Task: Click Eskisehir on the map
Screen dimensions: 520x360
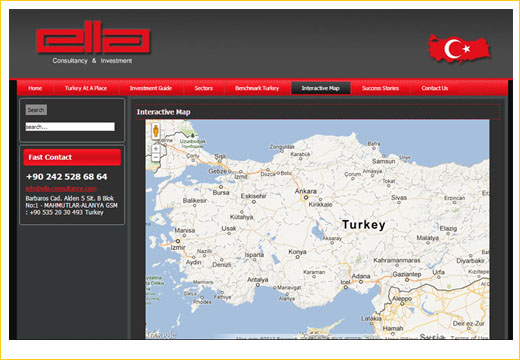Action: [253, 196]
